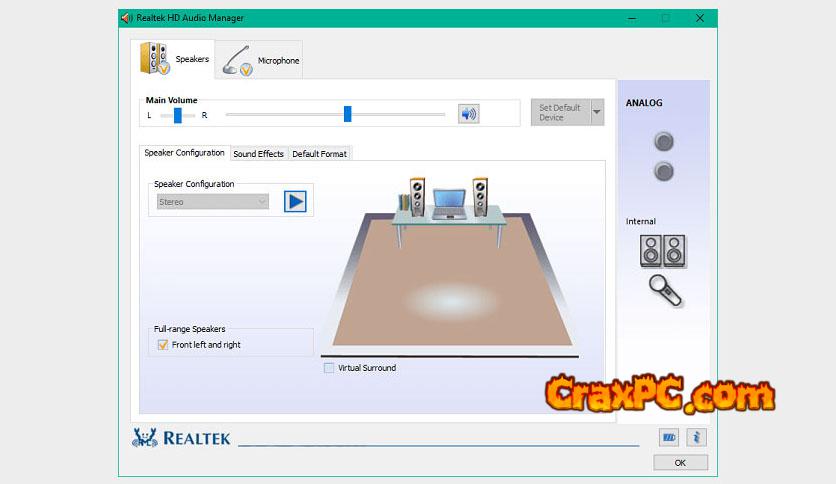Click the lower analog jack connector
This screenshot has height=484, width=836.
tap(664, 172)
